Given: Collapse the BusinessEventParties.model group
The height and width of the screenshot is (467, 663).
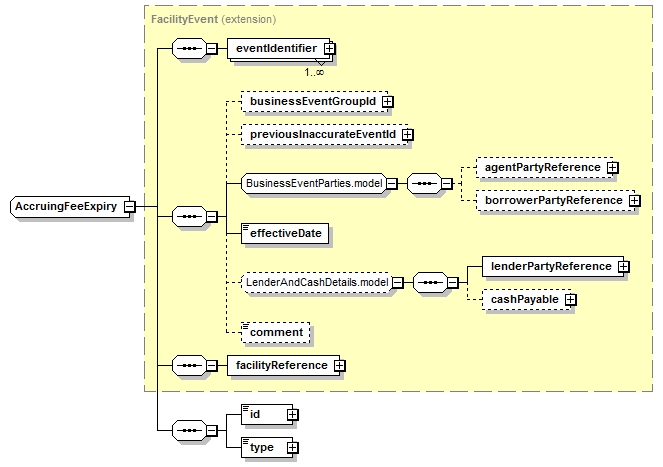Looking at the screenshot, I should click(392, 184).
